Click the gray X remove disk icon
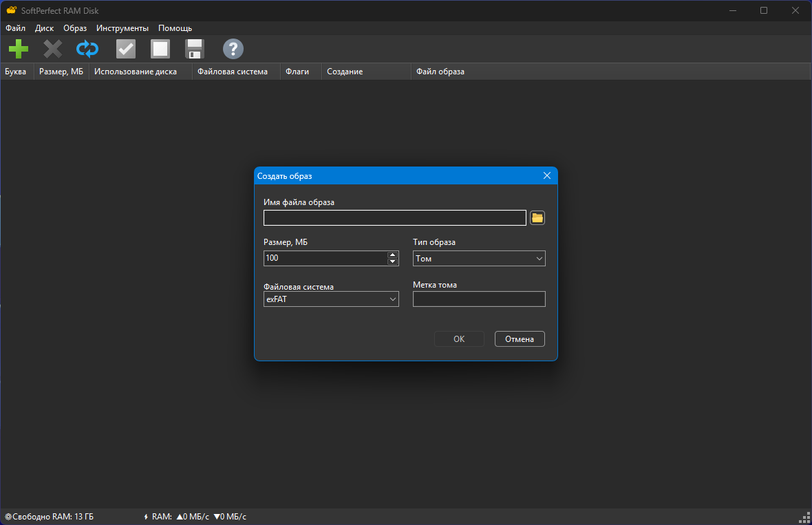The height and width of the screenshot is (525, 812). point(53,49)
